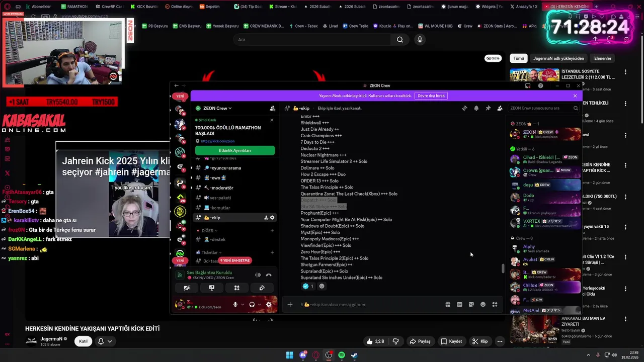
Task: Open headphone output options arrow
Action: [x=259, y=305]
